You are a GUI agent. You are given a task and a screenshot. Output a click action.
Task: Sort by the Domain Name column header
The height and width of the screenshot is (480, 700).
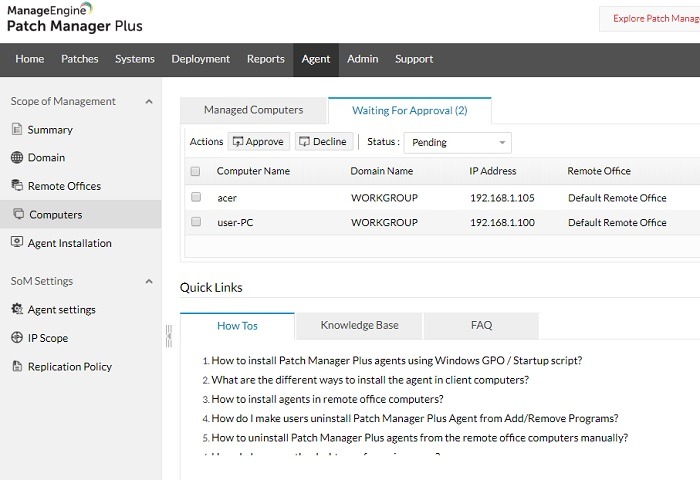pos(381,171)
